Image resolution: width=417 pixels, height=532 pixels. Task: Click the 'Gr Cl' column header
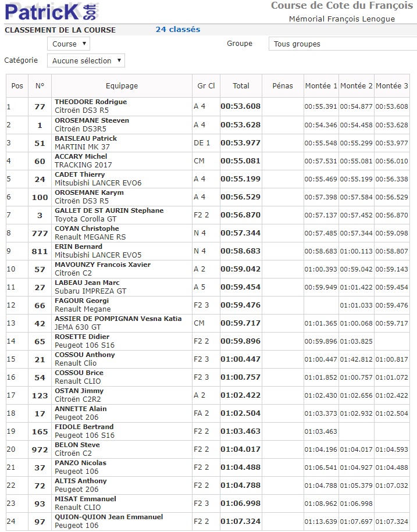pos(206,85)
